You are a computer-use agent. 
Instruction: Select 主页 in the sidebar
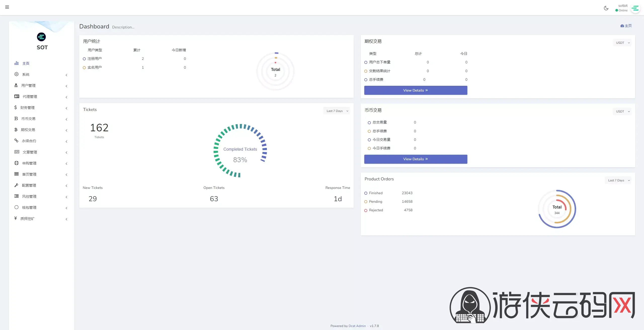tap(26, 63)
